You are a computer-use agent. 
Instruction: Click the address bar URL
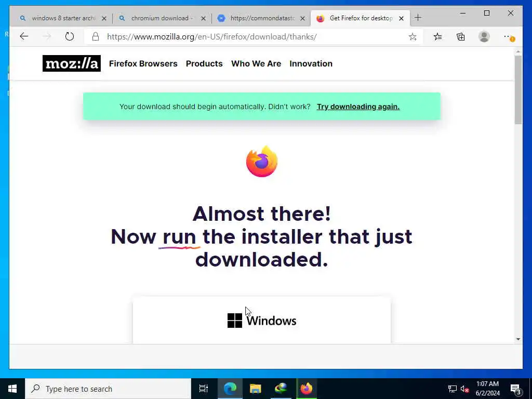coord(212,37)
